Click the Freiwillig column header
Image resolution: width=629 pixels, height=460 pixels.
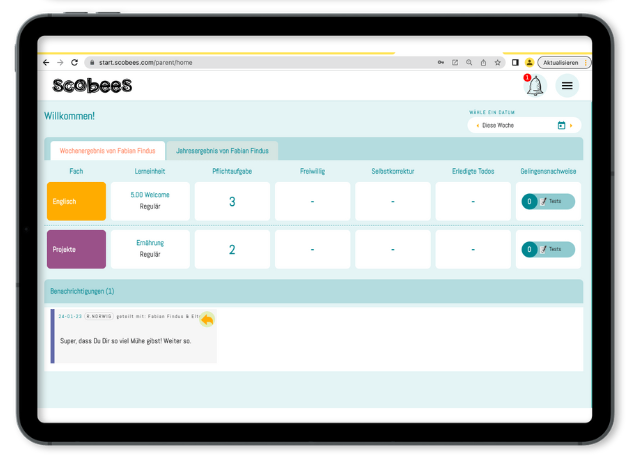click(x=312, y=171)
